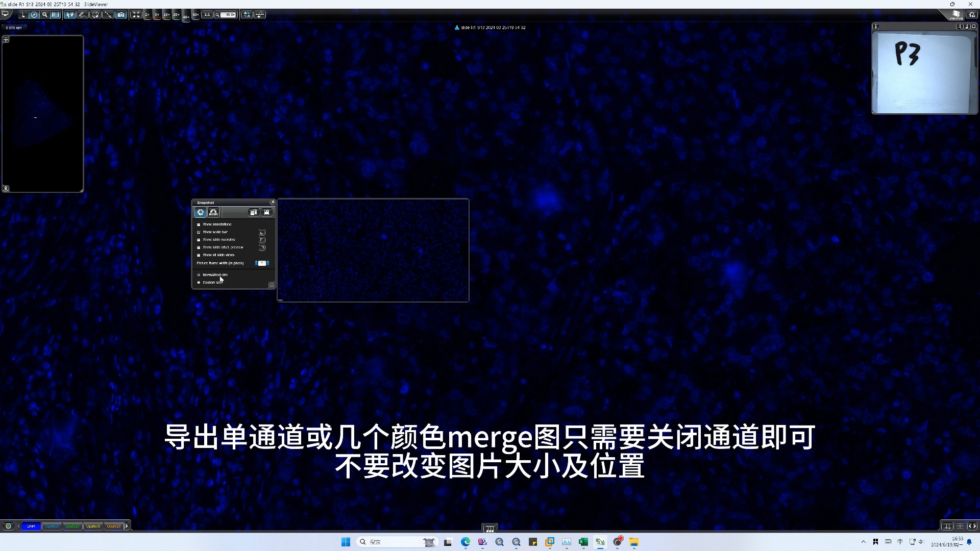
Task: Switch to the DICOM tab in Snapshot dialog
Action: 213,212
